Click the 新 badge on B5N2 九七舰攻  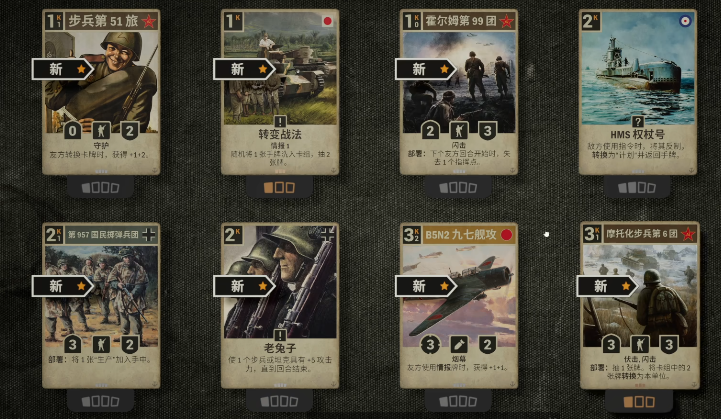click(x=426, y=286)
